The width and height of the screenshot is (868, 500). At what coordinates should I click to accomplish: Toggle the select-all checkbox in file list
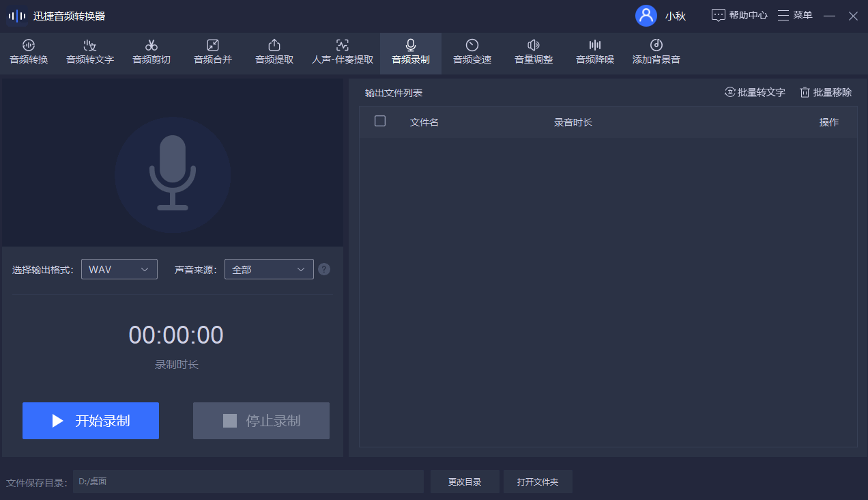click(380, 121)
